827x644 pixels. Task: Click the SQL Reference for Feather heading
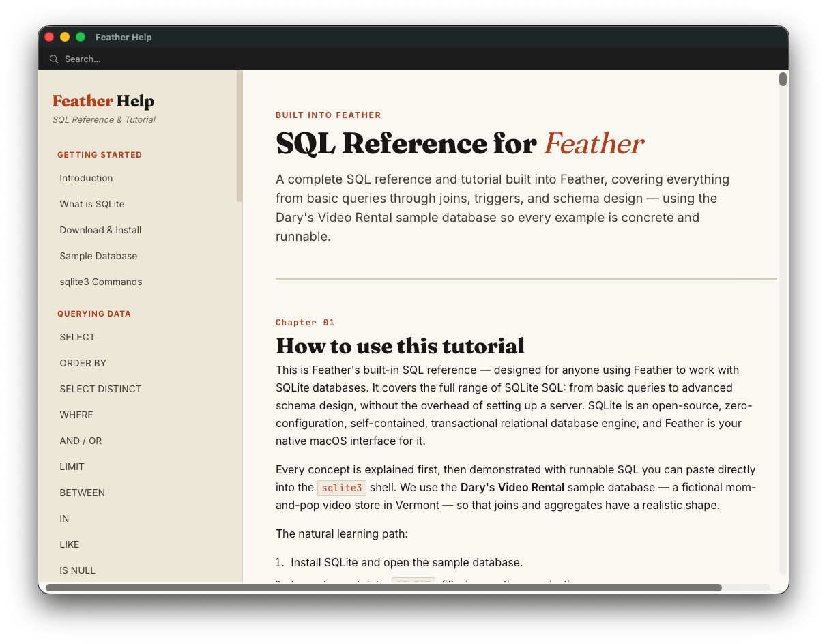[x=460, y=143]
